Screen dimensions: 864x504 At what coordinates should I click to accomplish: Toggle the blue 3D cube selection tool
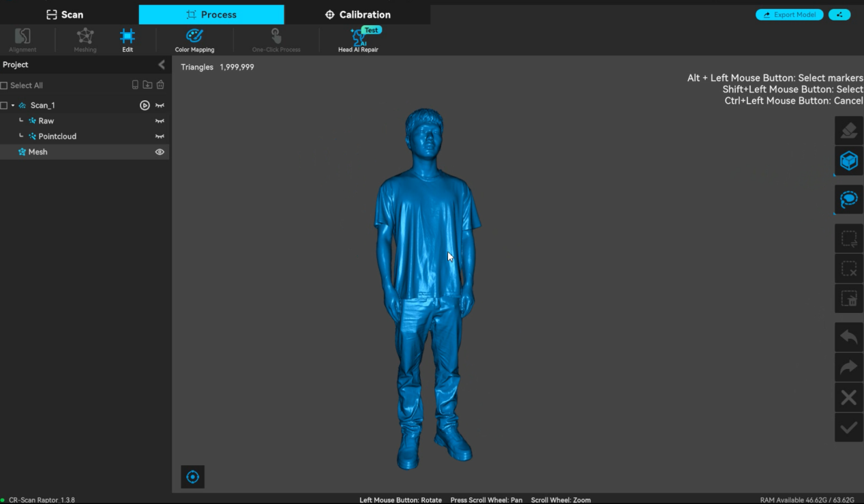point(848,161)
